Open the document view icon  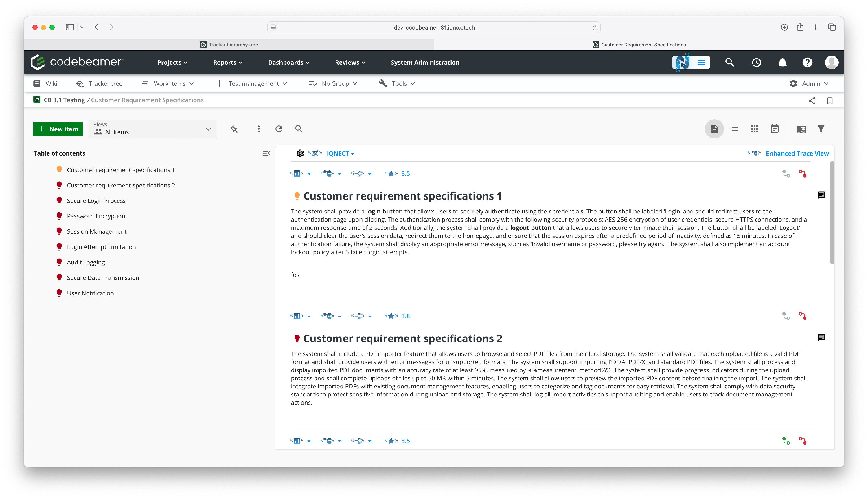(714, 129)
